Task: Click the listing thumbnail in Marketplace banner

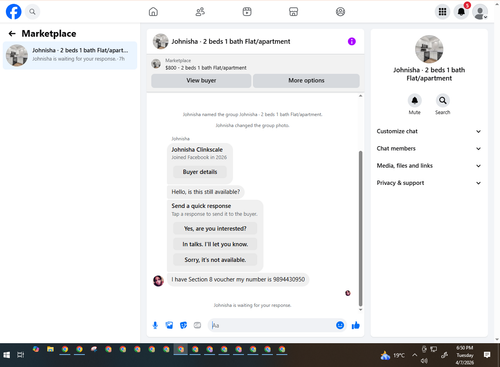Action: point(156,64)
